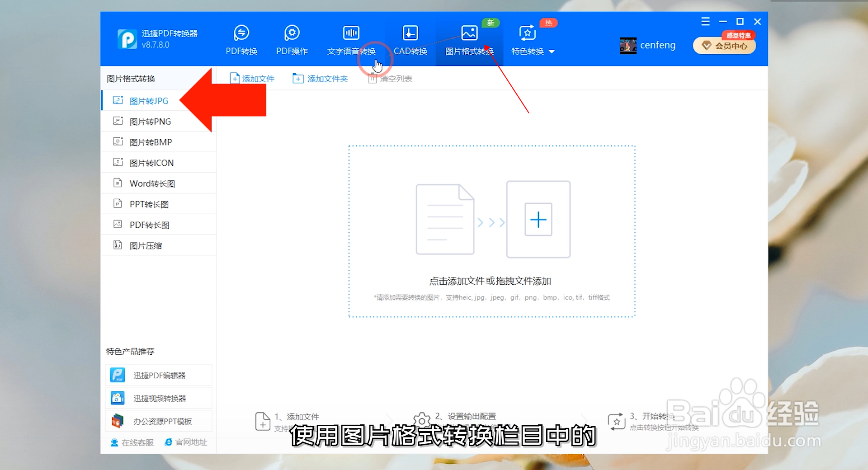Click 点击添加文件或拖拽文件添加 text
Viewport: 868px width, 470px height.
(490, 281)
